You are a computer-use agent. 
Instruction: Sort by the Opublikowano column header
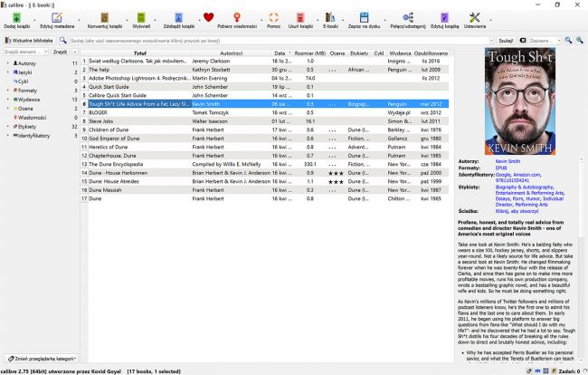431,53
